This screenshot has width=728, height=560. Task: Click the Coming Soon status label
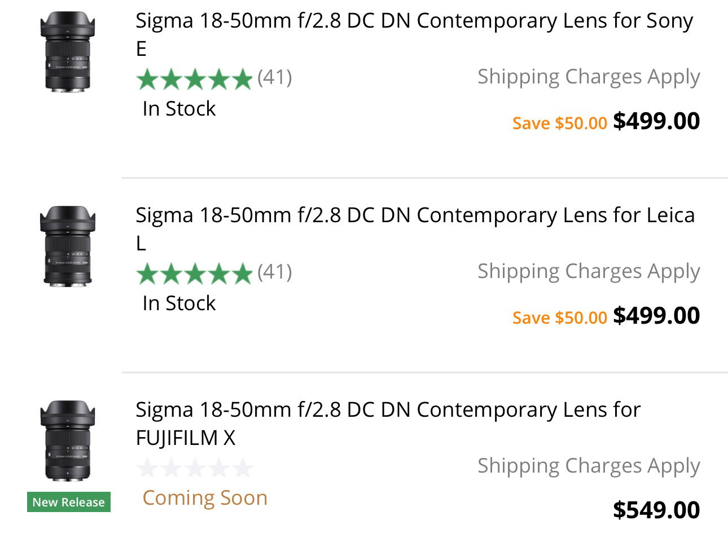click(205, 498)
